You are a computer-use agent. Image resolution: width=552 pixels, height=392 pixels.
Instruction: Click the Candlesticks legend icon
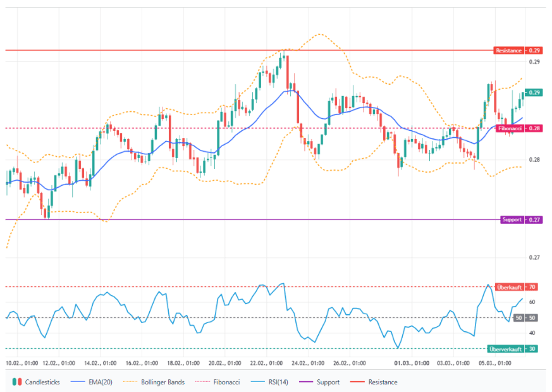[x=16, y=382]
